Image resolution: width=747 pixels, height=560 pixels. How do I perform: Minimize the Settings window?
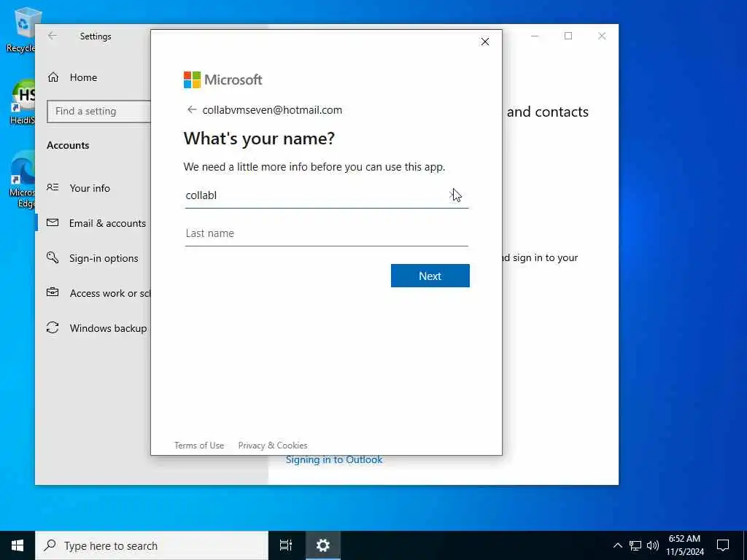click(535, 36)
